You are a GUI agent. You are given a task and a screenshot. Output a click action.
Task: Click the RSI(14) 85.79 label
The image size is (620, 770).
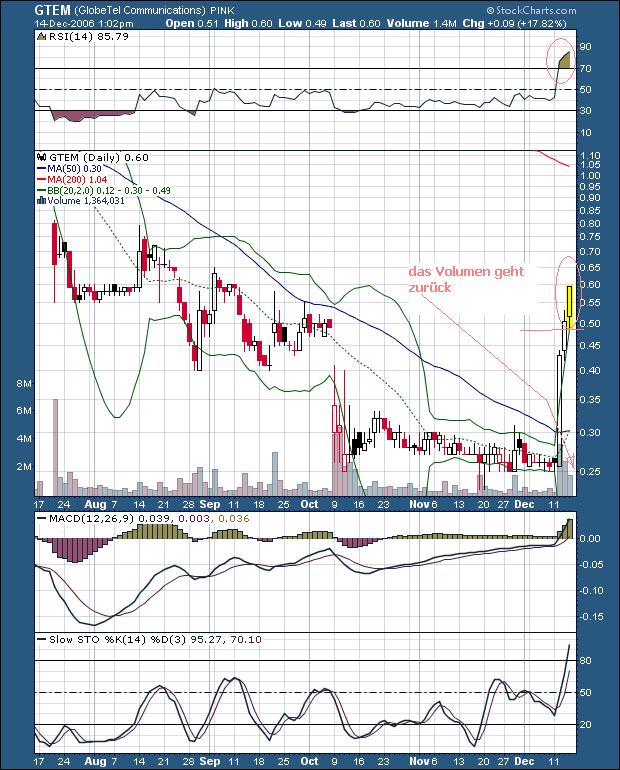click(89, 36)
